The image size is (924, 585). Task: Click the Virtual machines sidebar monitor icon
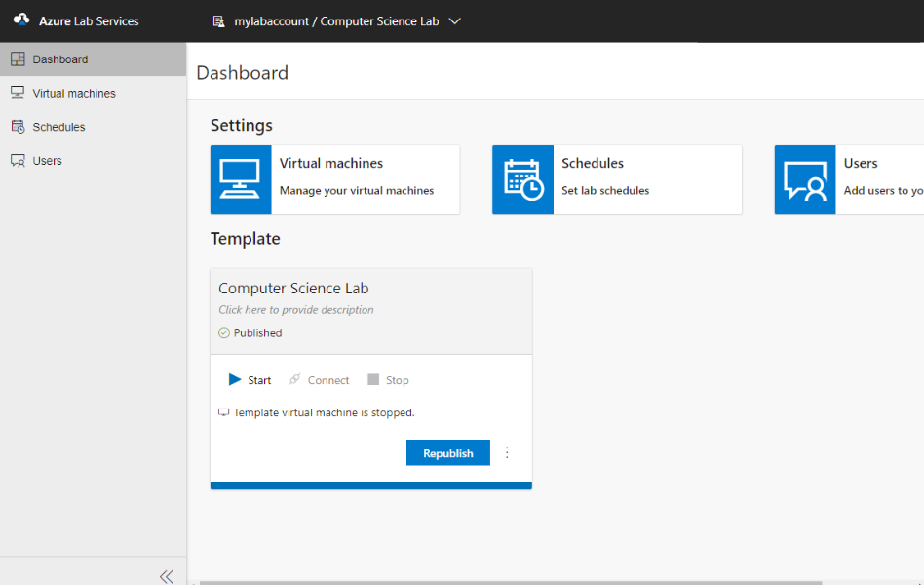coord(17,94)
